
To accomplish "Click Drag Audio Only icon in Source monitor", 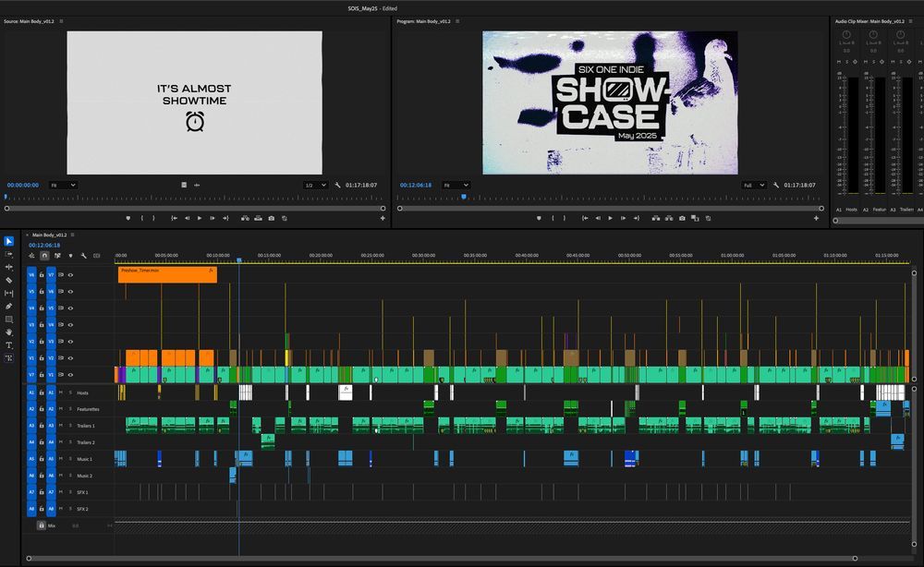I will (197, 185).
